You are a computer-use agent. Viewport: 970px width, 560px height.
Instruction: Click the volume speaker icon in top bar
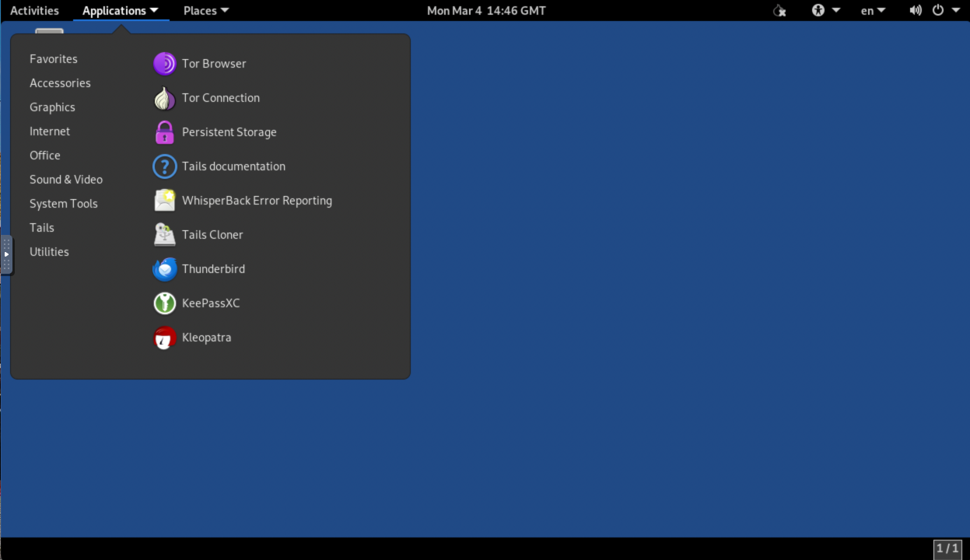(x=916, y=11)
